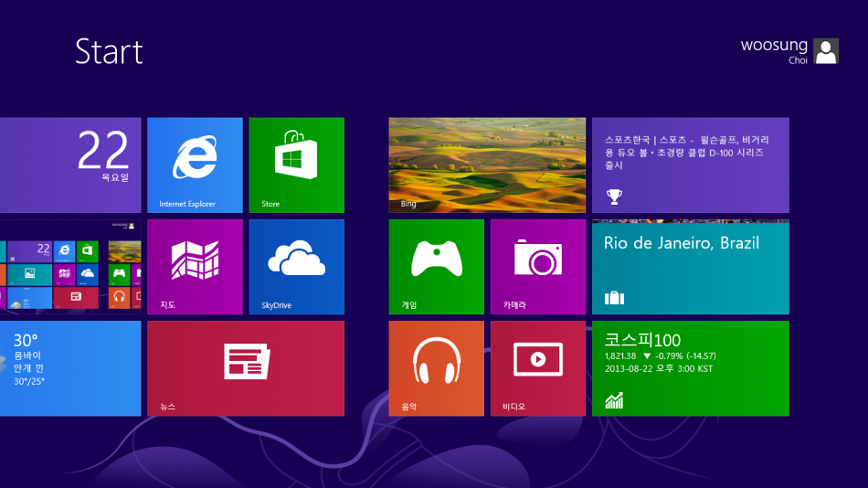Open the Desktop preview tile

coord(70,267)
